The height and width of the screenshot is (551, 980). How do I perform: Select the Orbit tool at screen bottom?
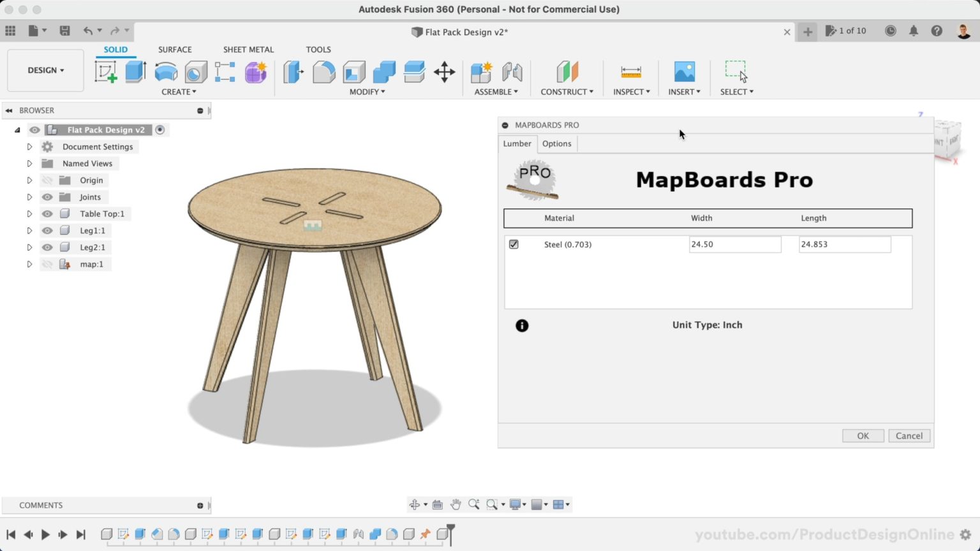pyautogui.click(x=414, y=504)
